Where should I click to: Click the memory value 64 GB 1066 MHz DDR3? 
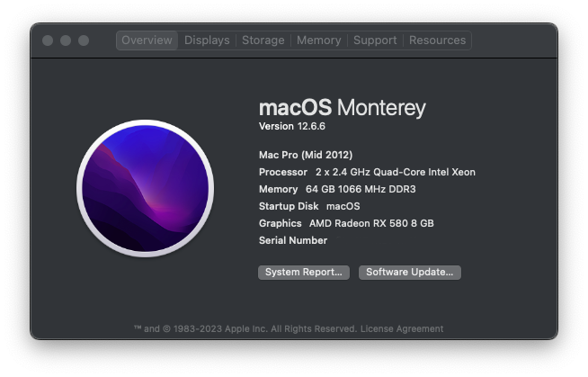point(361,189)
